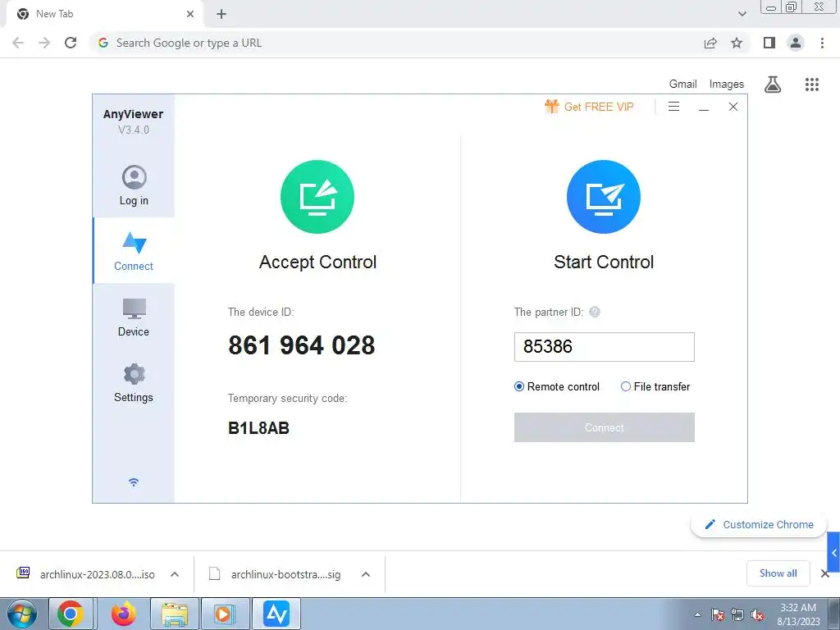Image resolution: width=840 pixels, height=630 pixels.
Task: Click Action Center flag tray icon
Action: [718, 614]
